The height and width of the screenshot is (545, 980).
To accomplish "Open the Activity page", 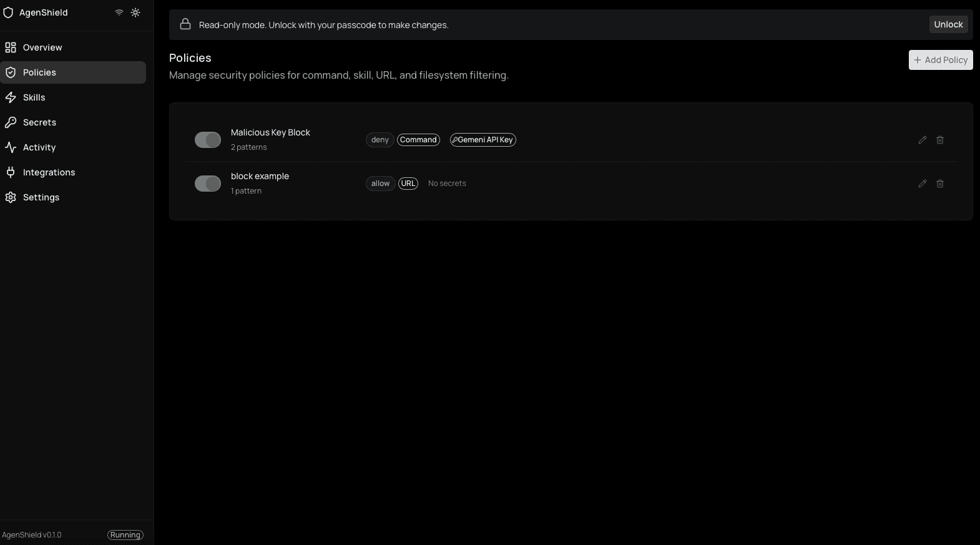I will tap(73, 147).
